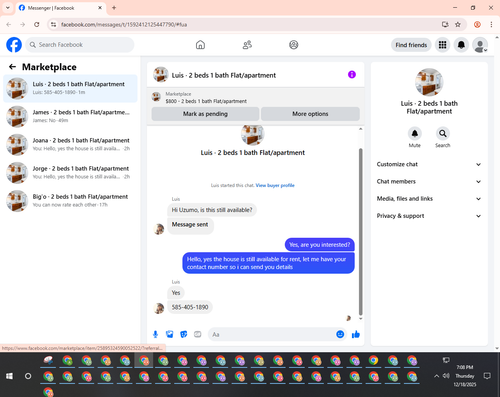
Task: Open a new browser tab
Action: pos(114,8)
